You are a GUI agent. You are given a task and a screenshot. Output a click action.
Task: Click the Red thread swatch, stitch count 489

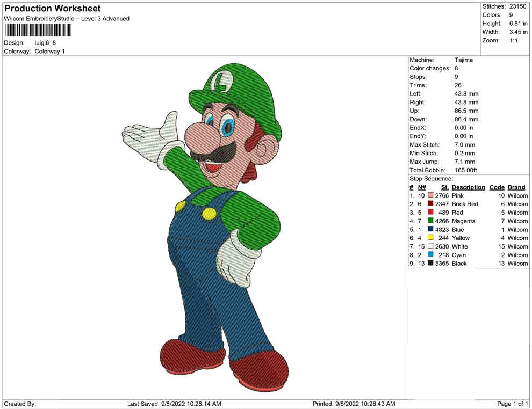click(x=430, y=212)
